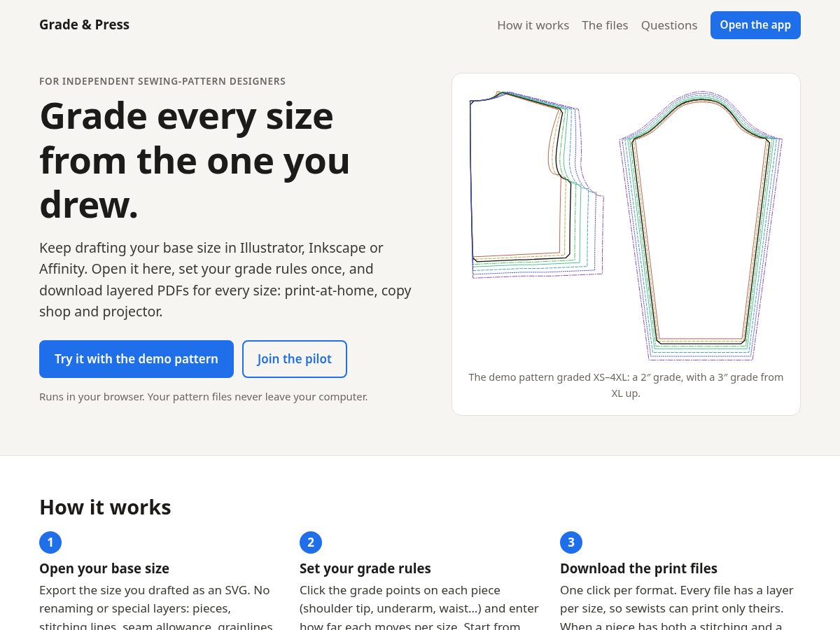
Task: Click the Keep drafting your base size paragraph
Action: tap(225, 279)
